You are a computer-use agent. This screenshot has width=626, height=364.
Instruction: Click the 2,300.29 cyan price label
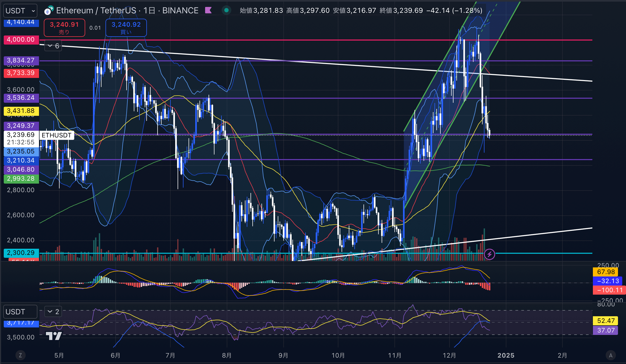[x=21, y=253]
